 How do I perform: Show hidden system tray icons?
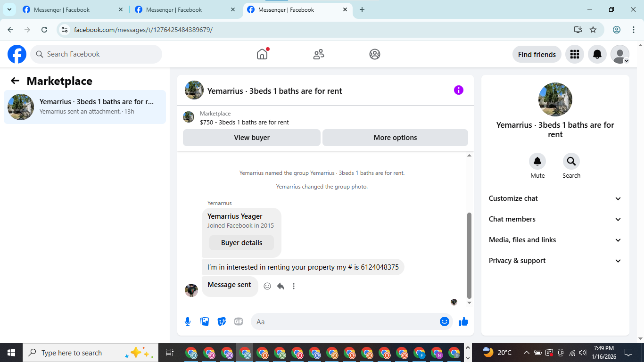click(526, 353)
